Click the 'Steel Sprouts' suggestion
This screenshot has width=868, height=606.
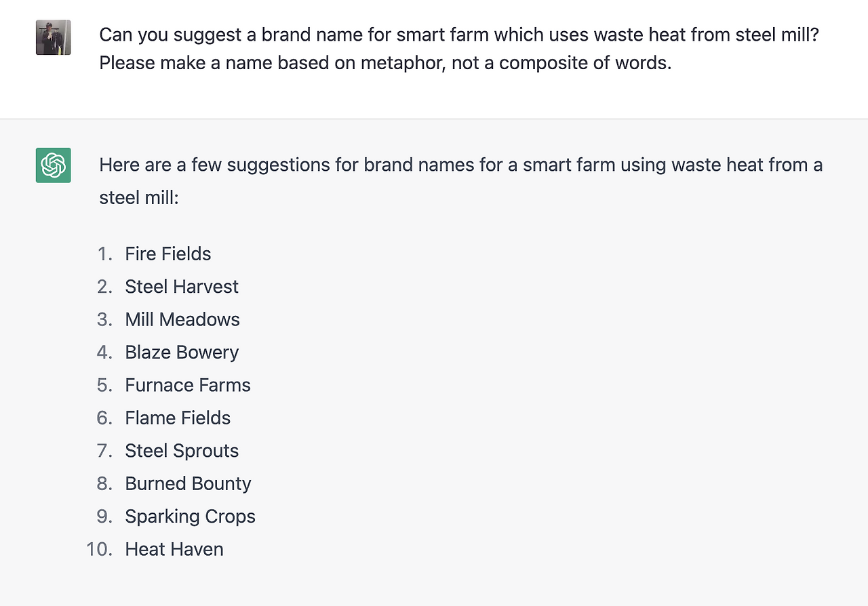[181, 451]
